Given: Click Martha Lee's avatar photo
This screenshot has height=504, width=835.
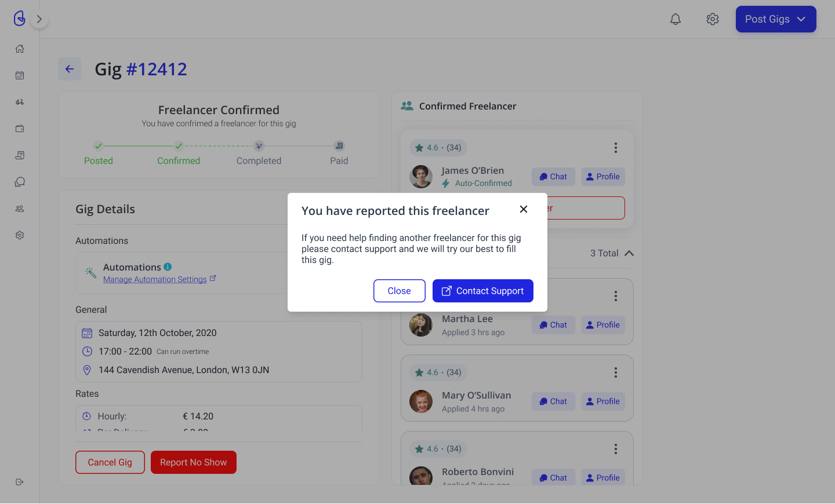Looking at the screenshot, I should [421, 325].
